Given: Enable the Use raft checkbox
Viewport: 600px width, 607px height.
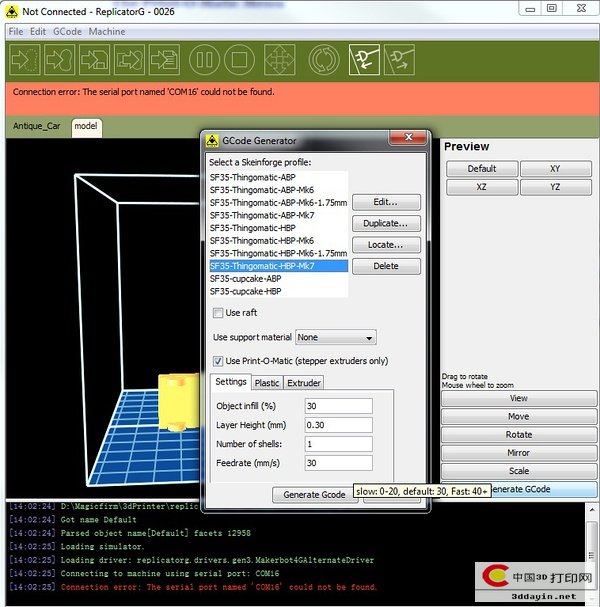Looking at the screenshot, I should pyautogui.click(x=218, y=313).
